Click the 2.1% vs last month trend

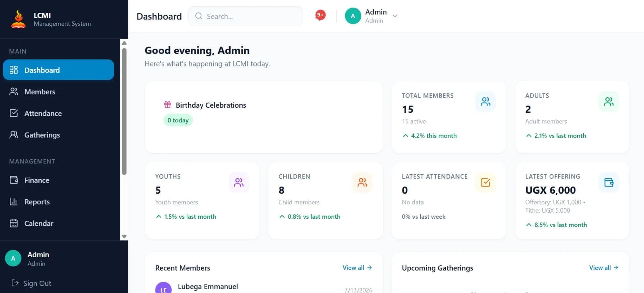(x=556, y=135)
